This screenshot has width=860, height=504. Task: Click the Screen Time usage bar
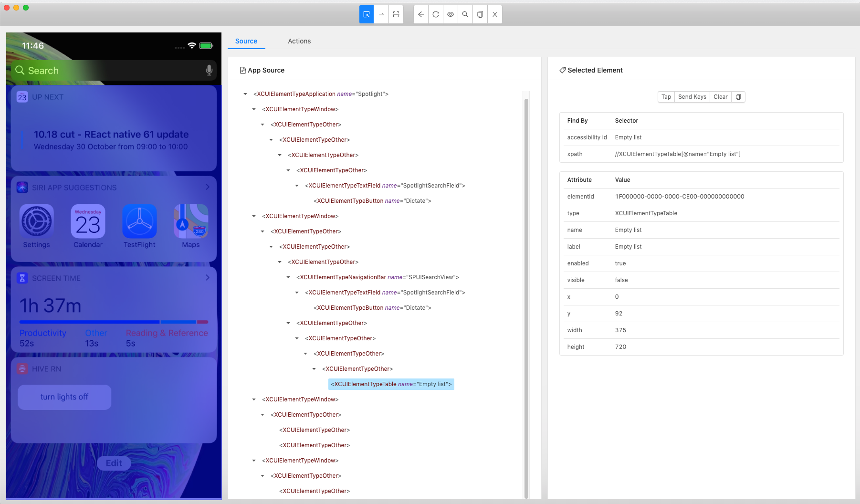pos(114,322)
